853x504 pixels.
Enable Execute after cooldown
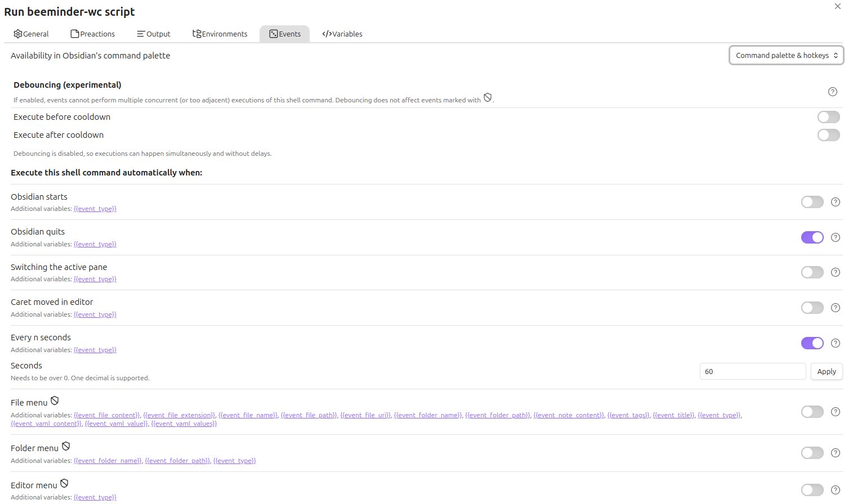click(x=829, y=135)
